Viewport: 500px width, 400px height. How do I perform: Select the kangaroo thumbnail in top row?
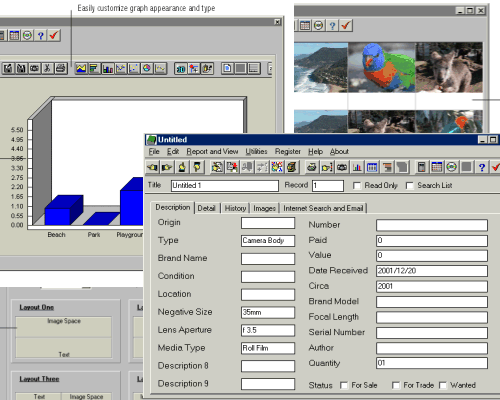(x=449, y=67)
